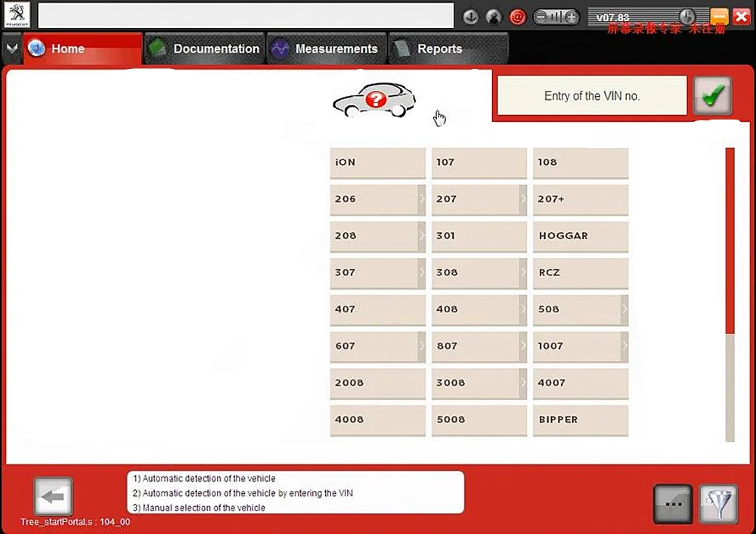The width and height of the screenshot is (756, 534).
Task: Choose the BIPPER vehicle button
Action: coord(581,420)
